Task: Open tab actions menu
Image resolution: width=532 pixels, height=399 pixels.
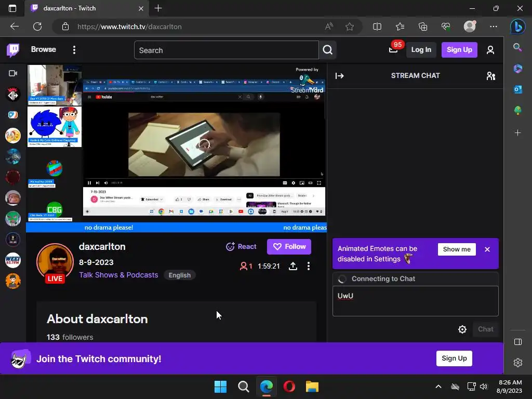Action: [12, 8]
